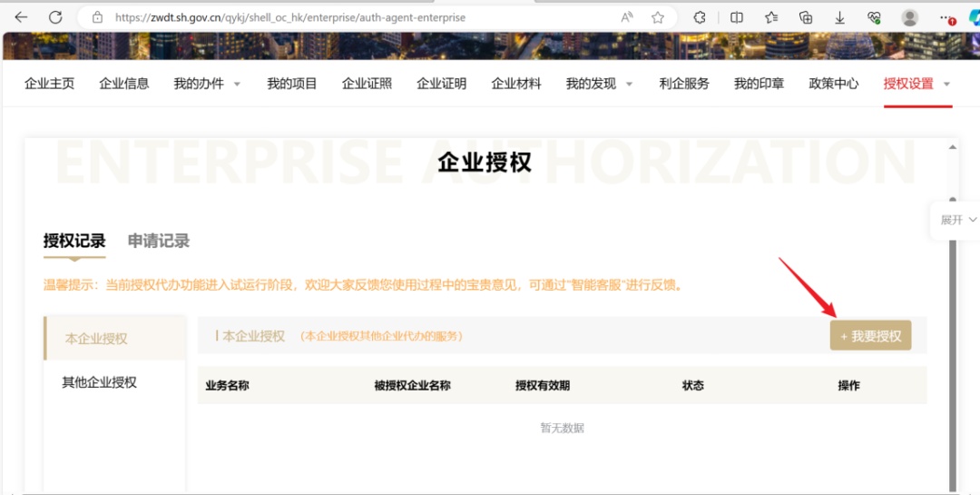Reload the page with refresh icon
The height and width of the screenshot is (495, 980).
coord(55,17)
